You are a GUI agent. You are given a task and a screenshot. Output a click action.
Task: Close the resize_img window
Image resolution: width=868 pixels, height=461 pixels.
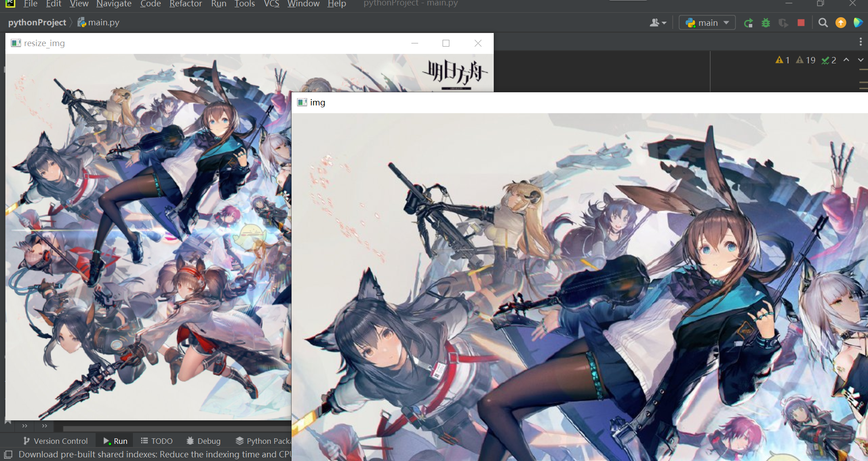pyautogui.click(x=478, y=43)
